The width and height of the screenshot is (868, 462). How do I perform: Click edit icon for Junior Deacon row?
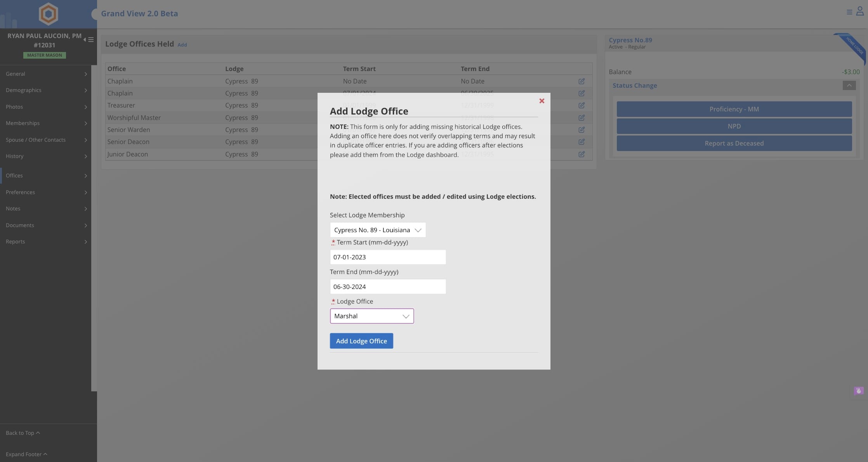581,154
